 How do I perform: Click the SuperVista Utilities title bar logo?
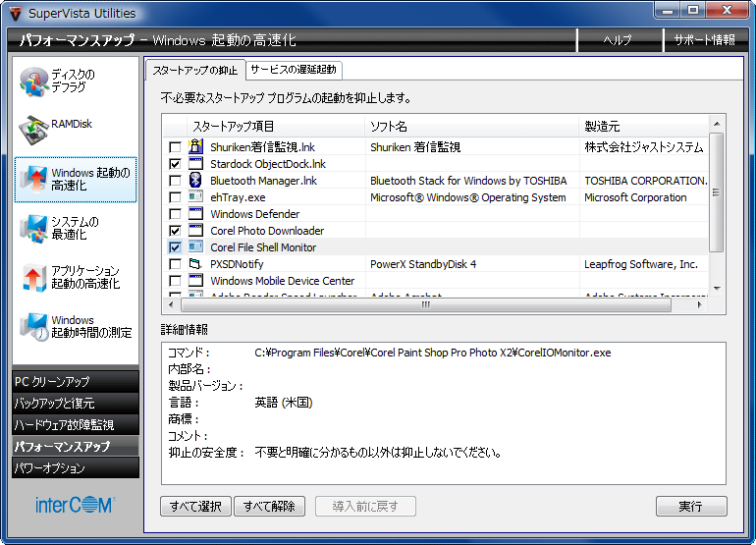coord(16,13)
